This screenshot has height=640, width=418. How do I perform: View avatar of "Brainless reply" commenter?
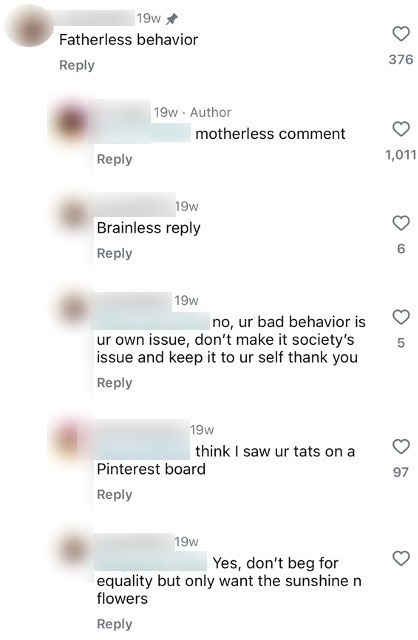point(73,215)
